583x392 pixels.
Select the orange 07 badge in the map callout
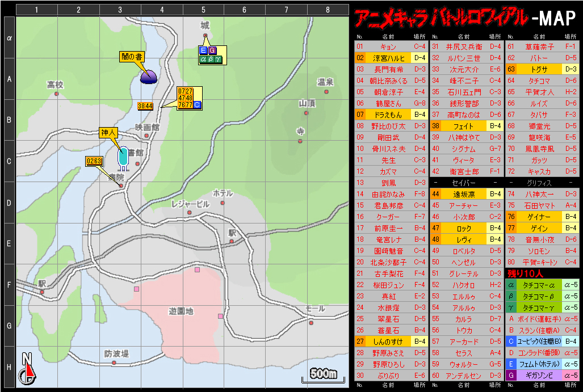tap(182, 91)
